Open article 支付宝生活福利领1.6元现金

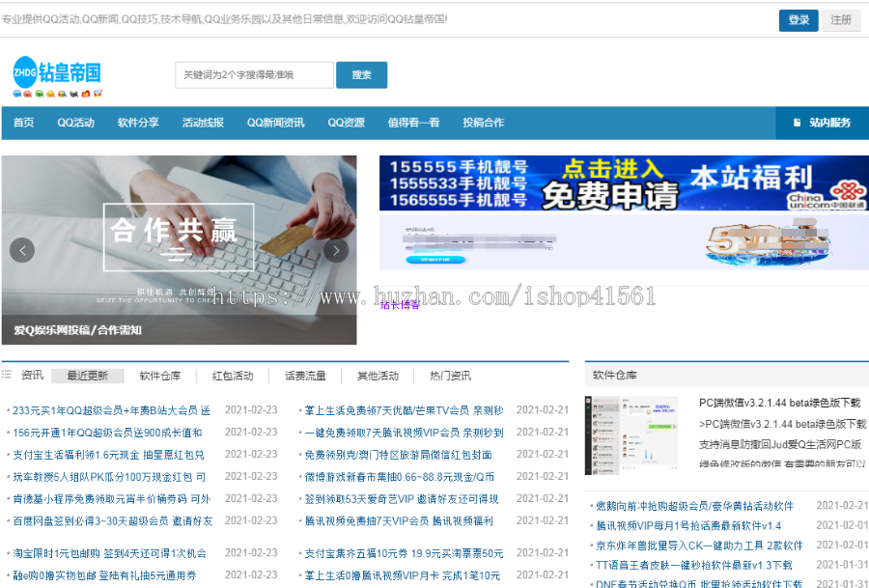click(108, 455)
